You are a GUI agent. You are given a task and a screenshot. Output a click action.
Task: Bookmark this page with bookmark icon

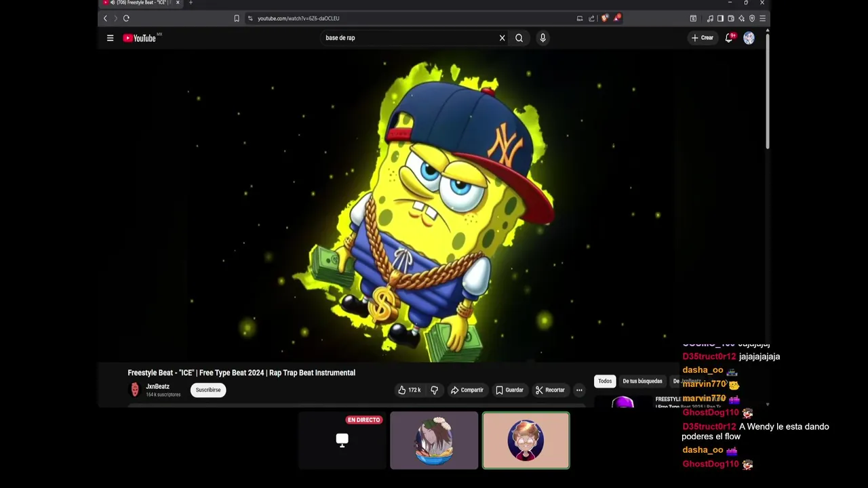coord(237,18)
